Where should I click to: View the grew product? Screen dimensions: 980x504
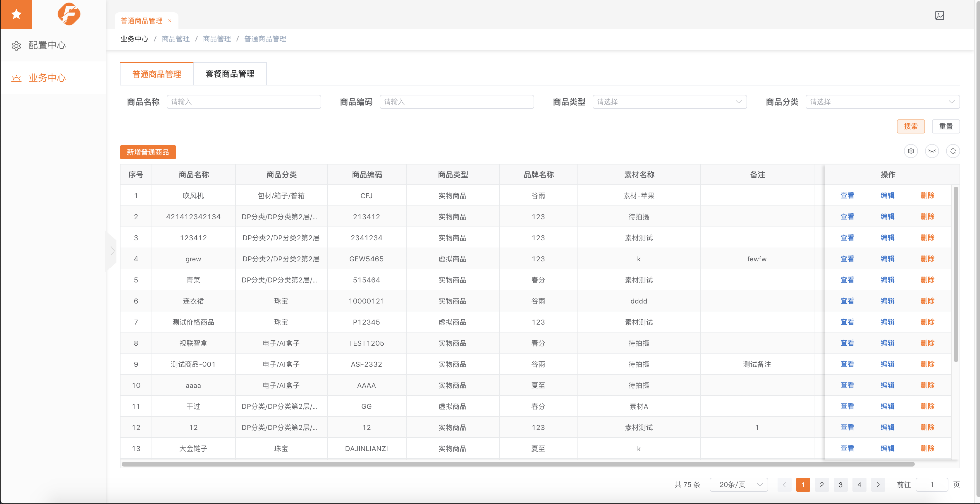847,259
